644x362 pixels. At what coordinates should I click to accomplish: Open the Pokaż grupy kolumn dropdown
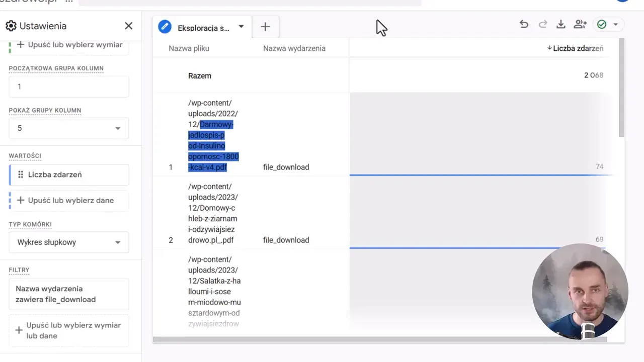(69, 128)
